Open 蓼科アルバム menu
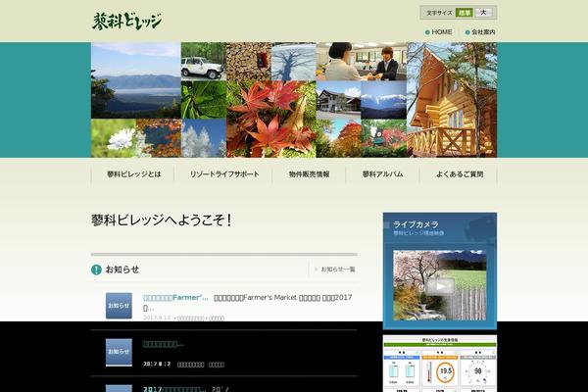The height and width of the screenshot is (392, 588). pyautogui.click(x=382, y=174)
